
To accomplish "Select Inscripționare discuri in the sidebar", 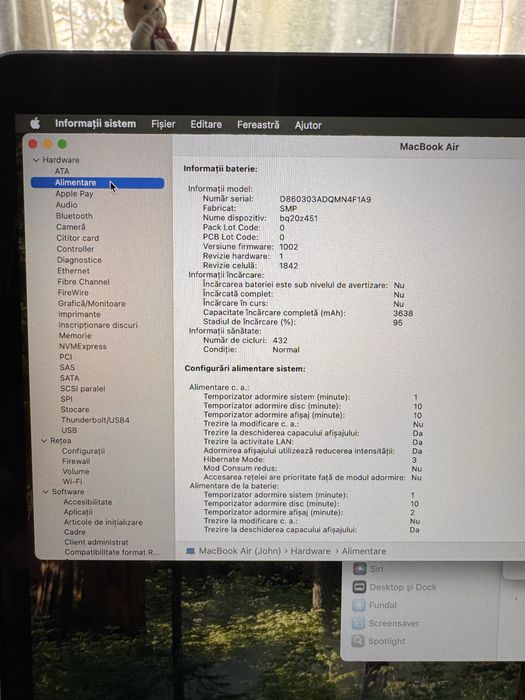I will pos(98,325).
